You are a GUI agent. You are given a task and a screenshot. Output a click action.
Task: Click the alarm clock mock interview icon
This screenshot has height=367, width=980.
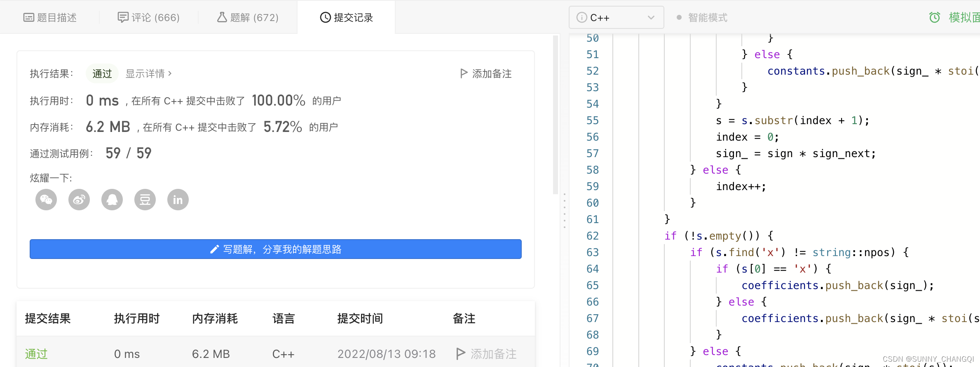(935, 17)
